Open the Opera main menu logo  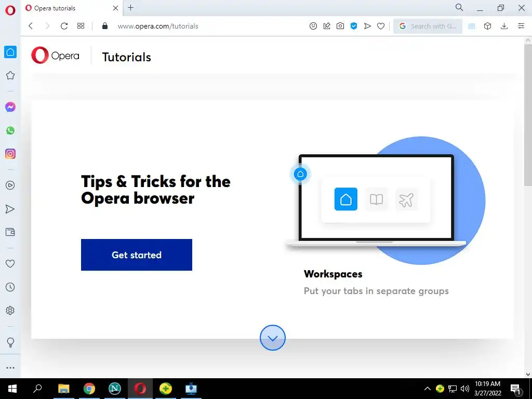tap(10, 10)
